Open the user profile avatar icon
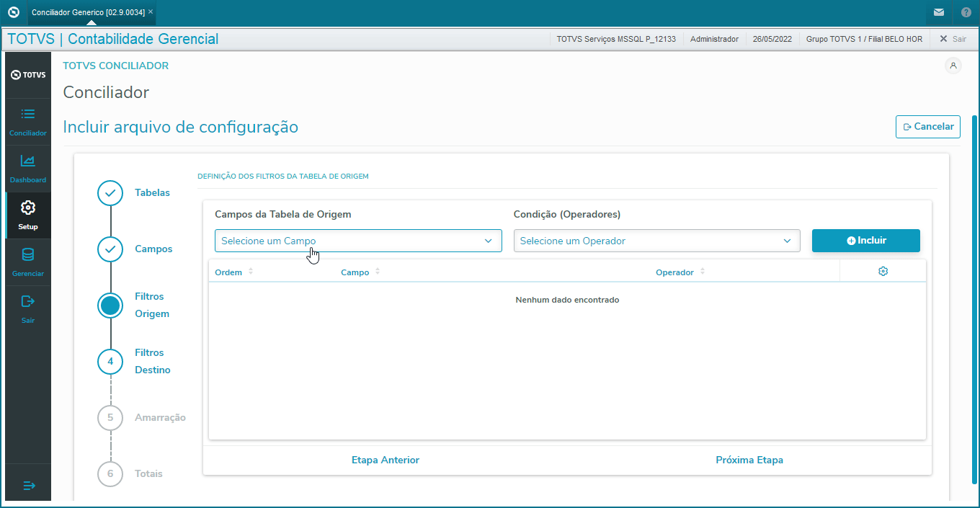 click(x=953, y=66)
